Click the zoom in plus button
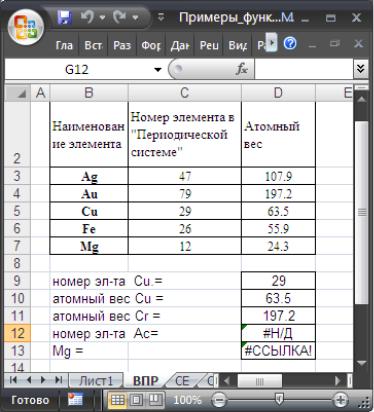The image size is (374, 412). click(x=339, y=400)
